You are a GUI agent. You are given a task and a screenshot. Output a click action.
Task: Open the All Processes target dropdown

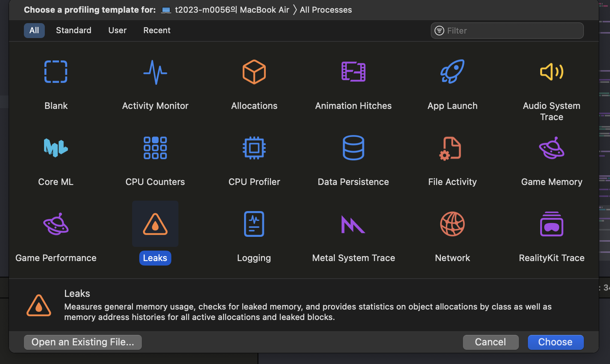click(326, 10)
